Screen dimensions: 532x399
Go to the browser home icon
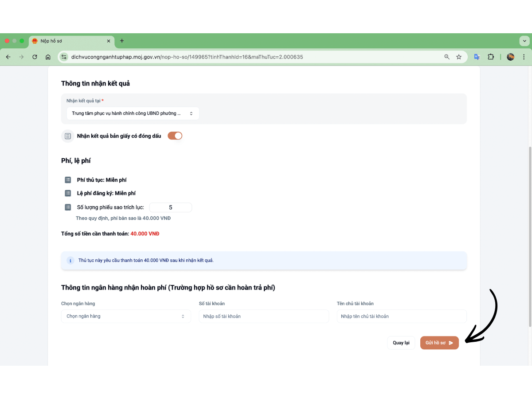tap(48, 57)
